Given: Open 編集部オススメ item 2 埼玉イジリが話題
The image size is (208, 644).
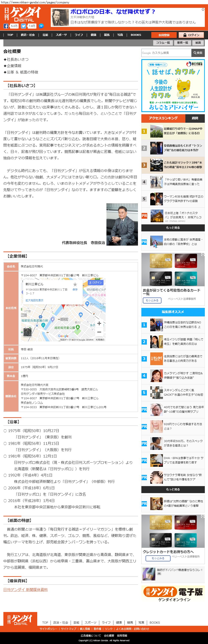Looking at the screenshot, I should (173, 342).
